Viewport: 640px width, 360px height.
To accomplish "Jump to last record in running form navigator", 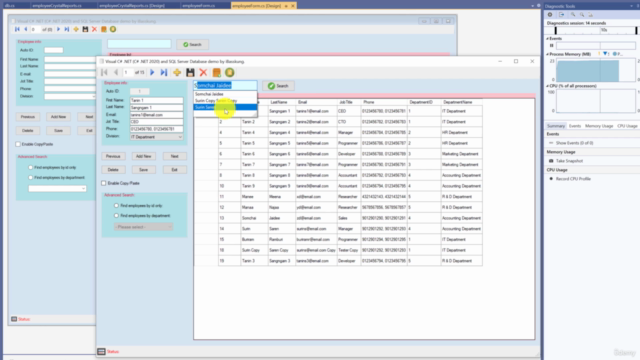I will pyautogui.click(x=164, y=73).
